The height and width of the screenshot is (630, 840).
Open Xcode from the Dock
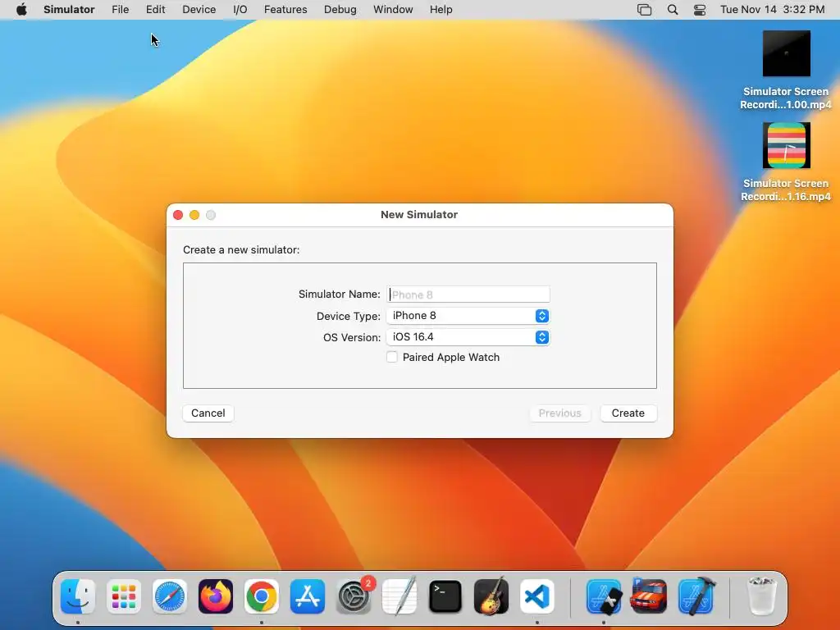696,596
